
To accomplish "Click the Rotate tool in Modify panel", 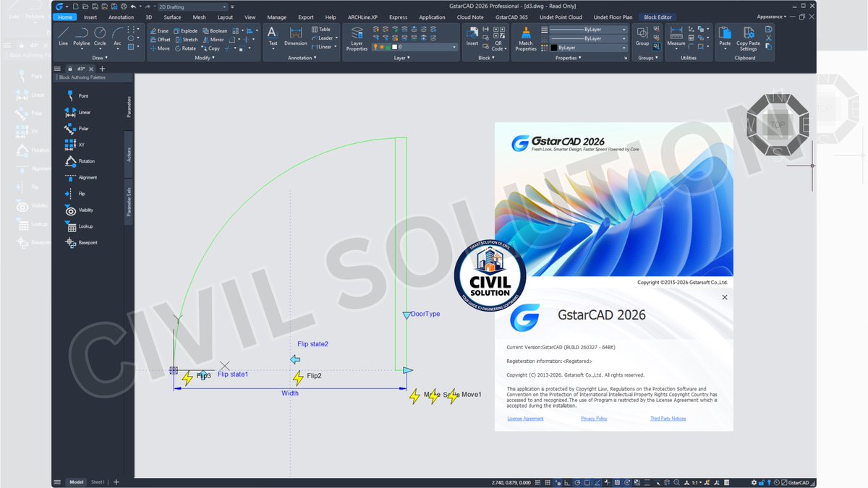I will point(186,48).
